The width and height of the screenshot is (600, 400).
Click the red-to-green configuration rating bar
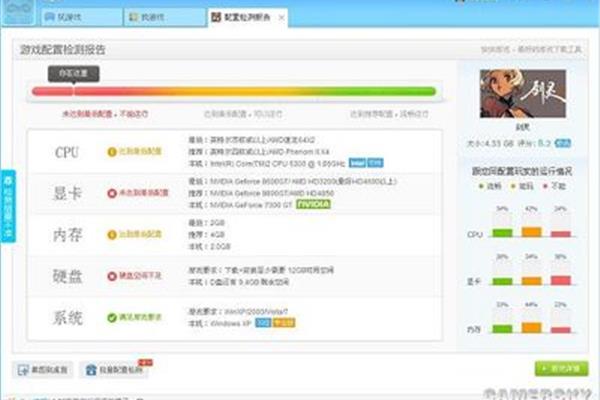[x=234, y=91]
